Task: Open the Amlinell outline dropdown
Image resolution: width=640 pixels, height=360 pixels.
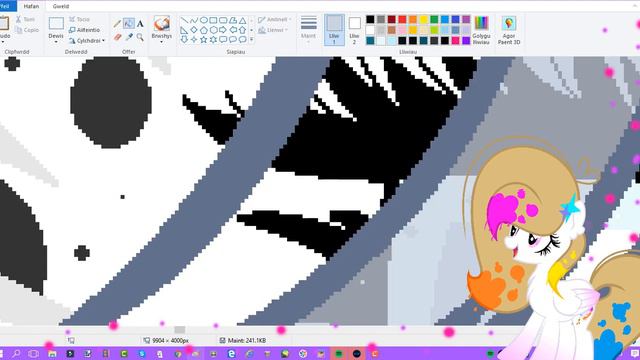Action: tap(275, 19)
